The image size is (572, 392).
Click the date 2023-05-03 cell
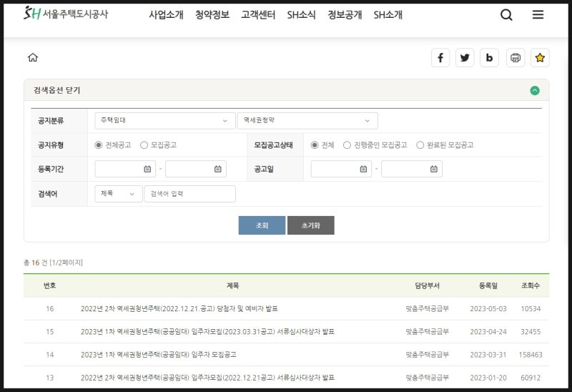point(488,309)
